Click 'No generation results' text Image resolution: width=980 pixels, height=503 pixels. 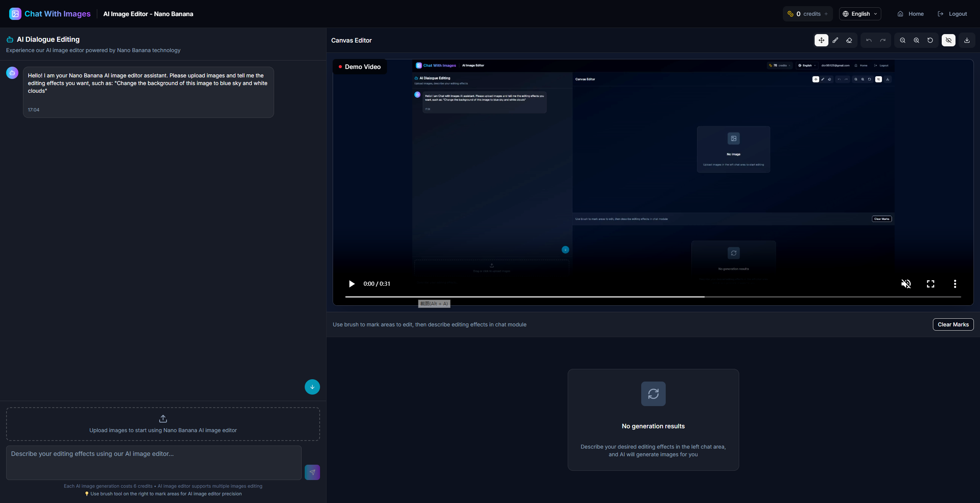pyautogui.click(x=653, y=426)
